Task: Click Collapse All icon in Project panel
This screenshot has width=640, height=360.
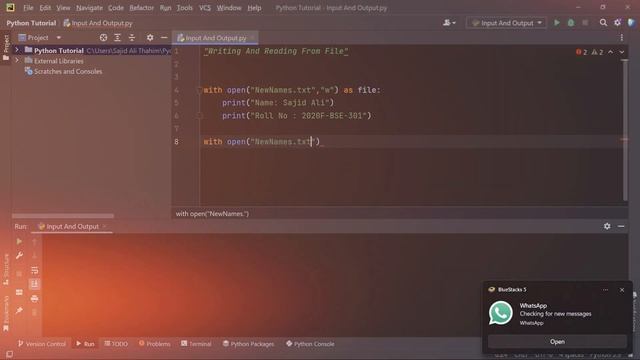Action: point(131,38)
